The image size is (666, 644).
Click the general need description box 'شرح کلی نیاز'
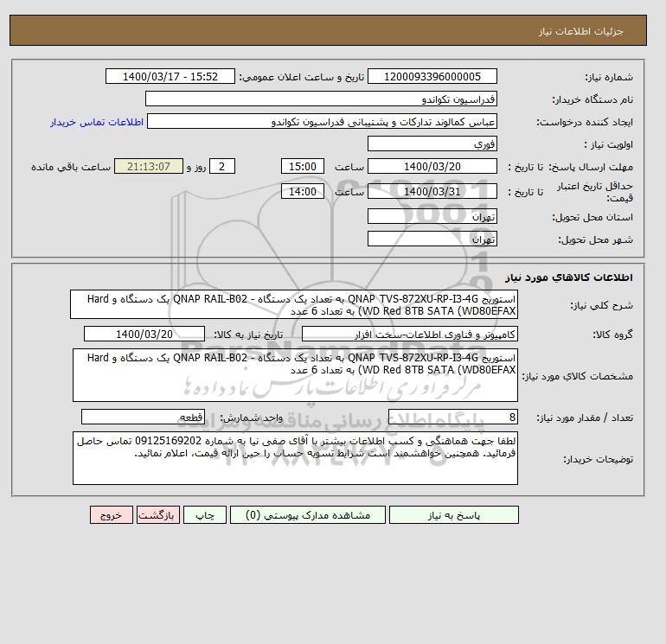(x=294, y=305)
